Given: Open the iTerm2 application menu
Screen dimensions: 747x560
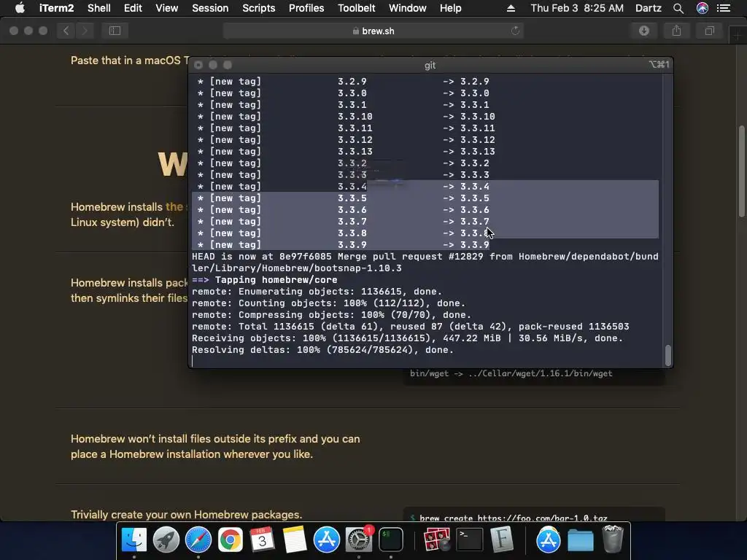Looking at the screenshot, I should (56, 8).
